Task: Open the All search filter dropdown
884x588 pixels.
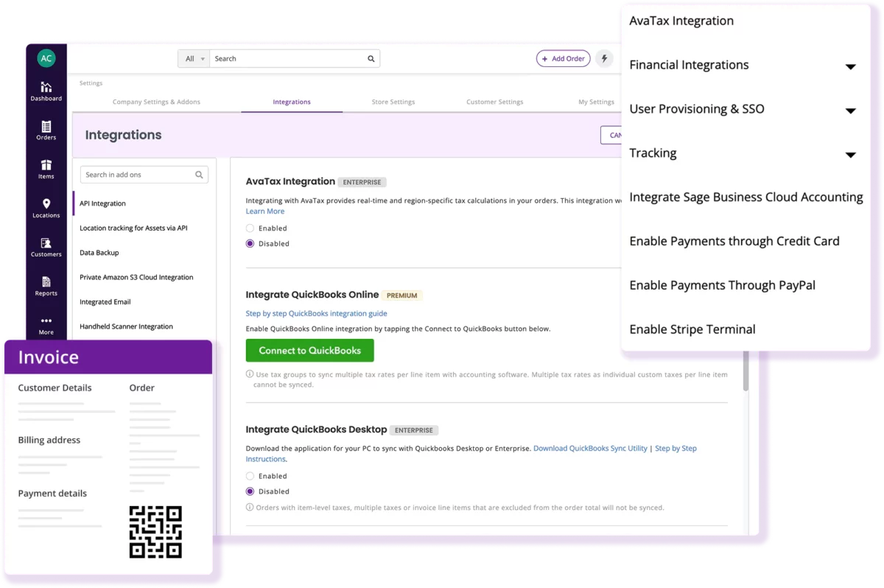Action: coord(194,59)
